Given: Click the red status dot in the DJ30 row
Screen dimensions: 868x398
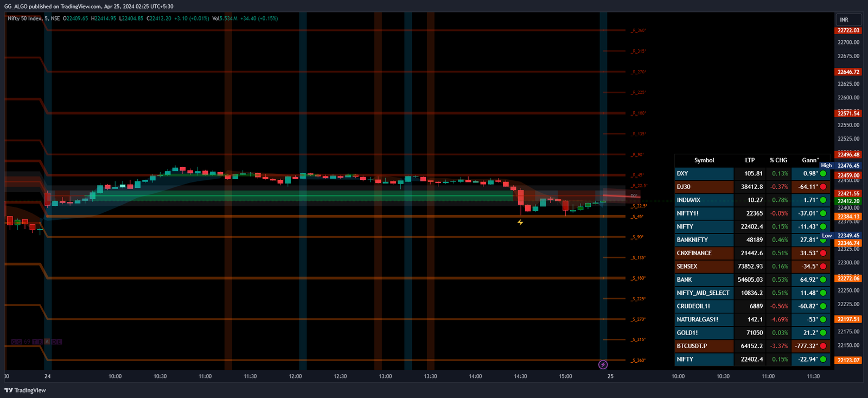Looking at the screenshot, I should coord(823,187).
